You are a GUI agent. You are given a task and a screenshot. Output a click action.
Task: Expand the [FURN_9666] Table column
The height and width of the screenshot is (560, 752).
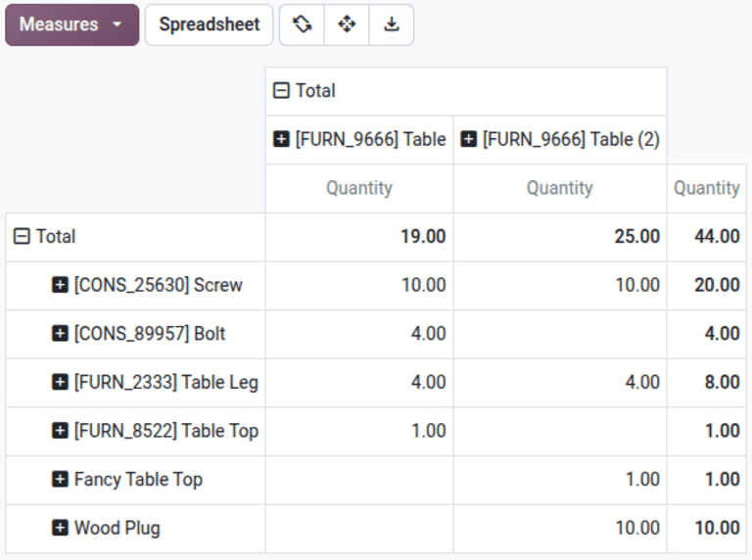[359, 140]
